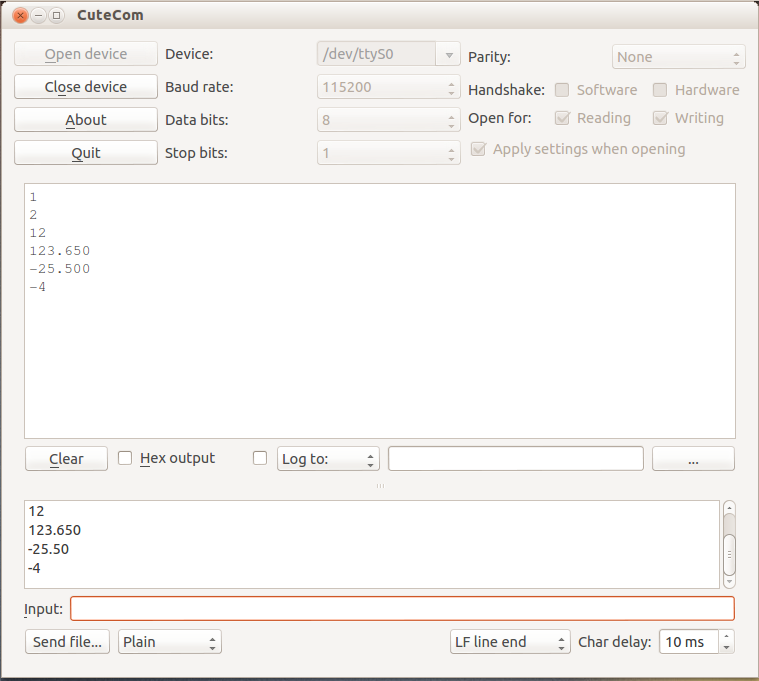This screenshot has width=759, height=681.
Task: Decrease Char delay with the down arrow
Action: [x=726, y=647]
